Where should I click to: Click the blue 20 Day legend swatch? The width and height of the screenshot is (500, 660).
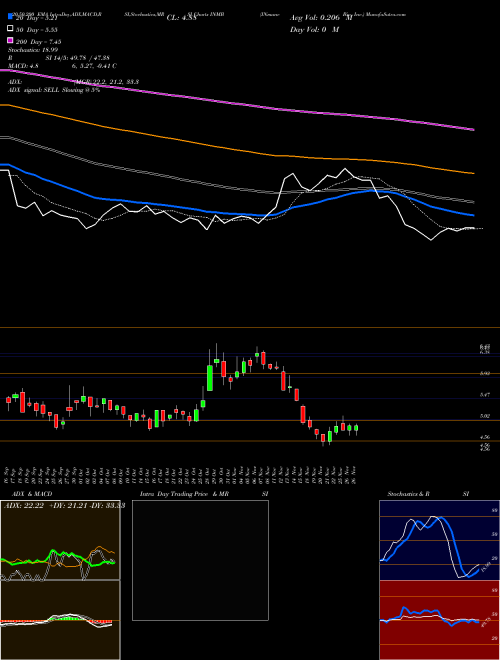[x=10, y=17]
